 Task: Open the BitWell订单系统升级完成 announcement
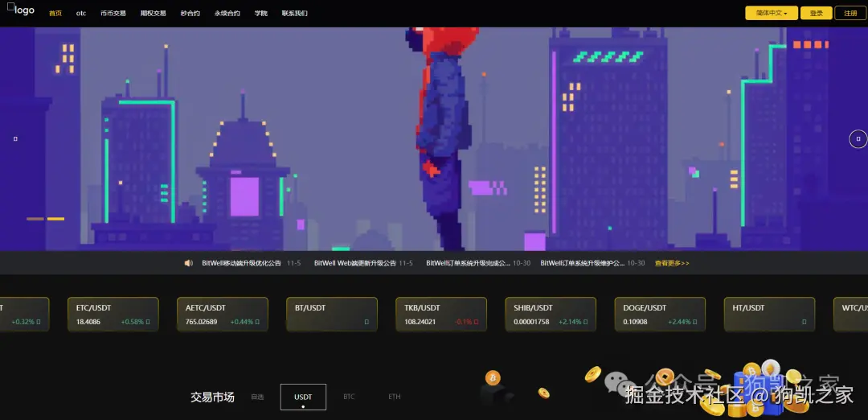(469, 263)
